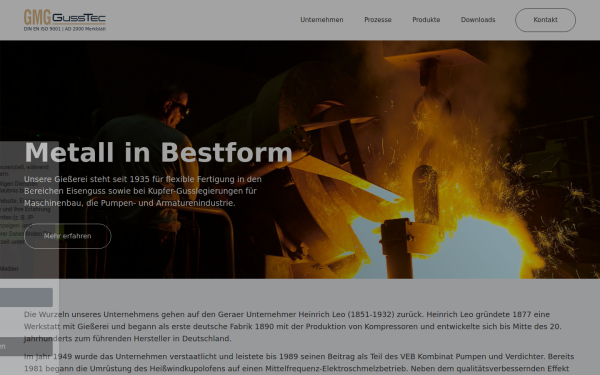Image resolution: width=600 pixels, height=375 pixels.
Task: Click the 'Medien' label in cookie panel
Action: (9, 269)
